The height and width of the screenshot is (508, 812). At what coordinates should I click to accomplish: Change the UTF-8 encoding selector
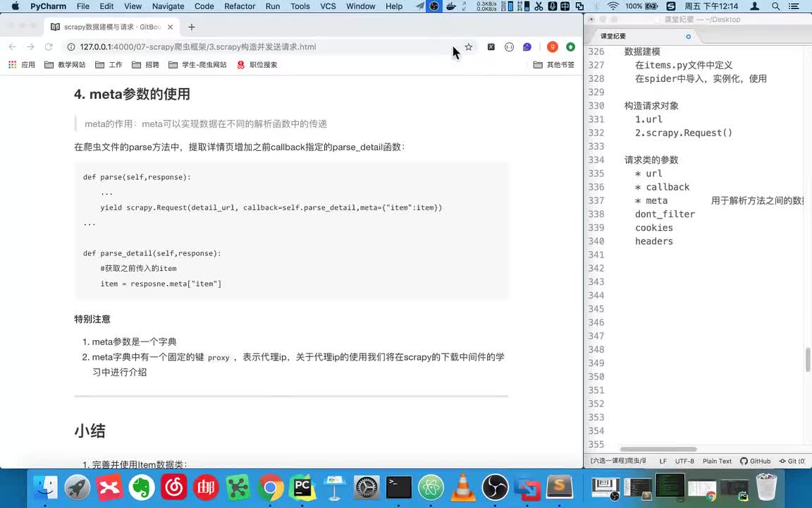click(684, 461)
